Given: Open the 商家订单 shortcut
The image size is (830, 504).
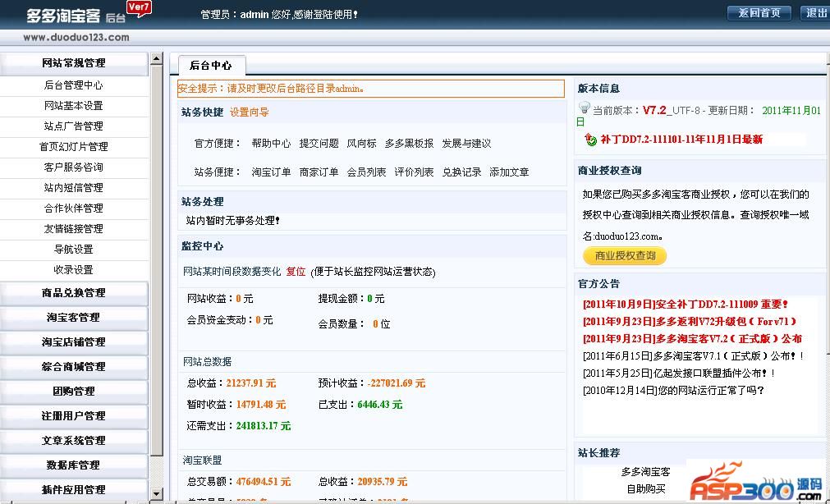Looking at the screenshot, I should (x=319, y=172).
